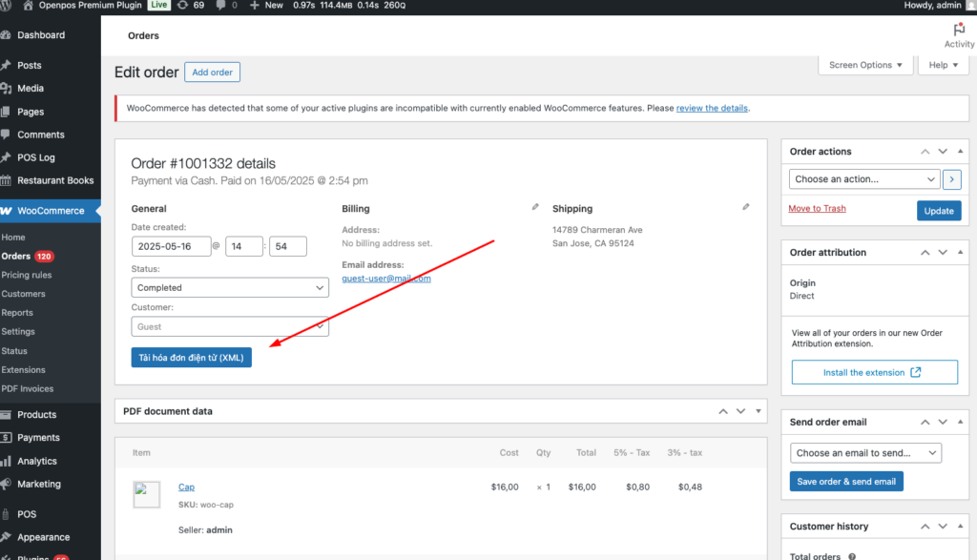Open the comments bubble icon in admin bar

click(x=220, y=5)
